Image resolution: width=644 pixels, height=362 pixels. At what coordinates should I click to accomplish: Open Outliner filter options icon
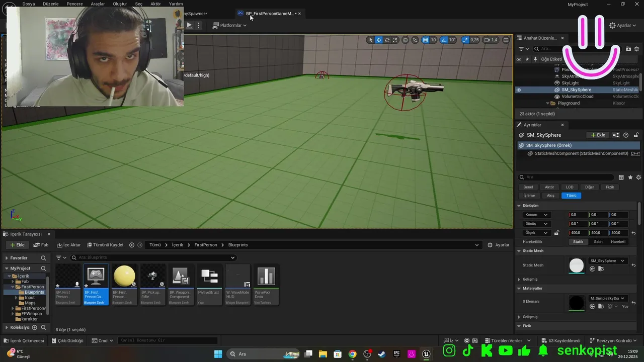(524, 49)
